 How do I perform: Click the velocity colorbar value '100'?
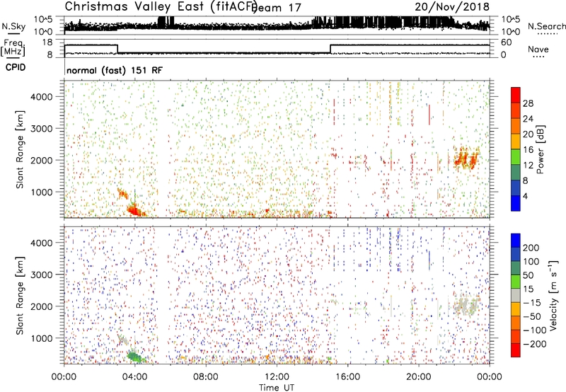[531, 262]
